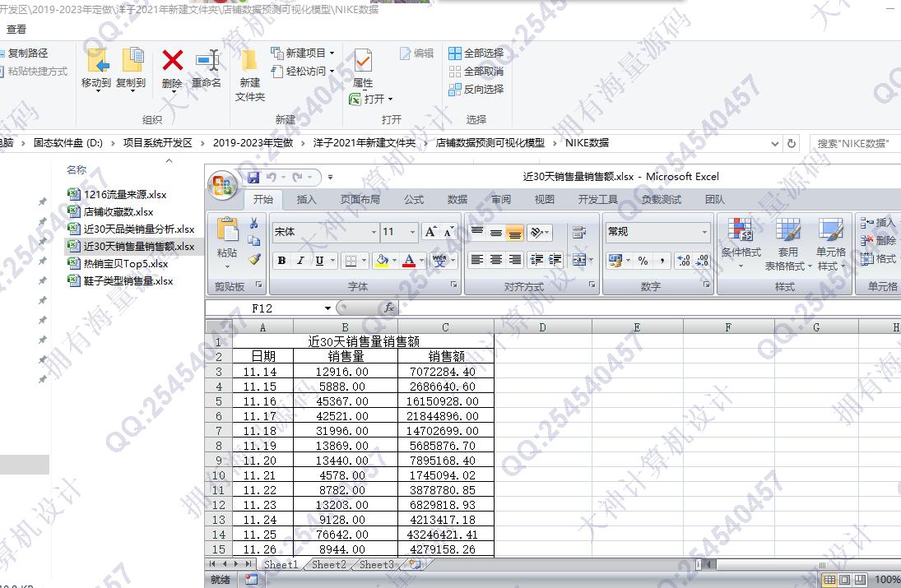Open the 查看 tab in Explorer
Image resolution: width=901 pixels, height=588 pixels.
pyautogui.click(x=16, y=29)
